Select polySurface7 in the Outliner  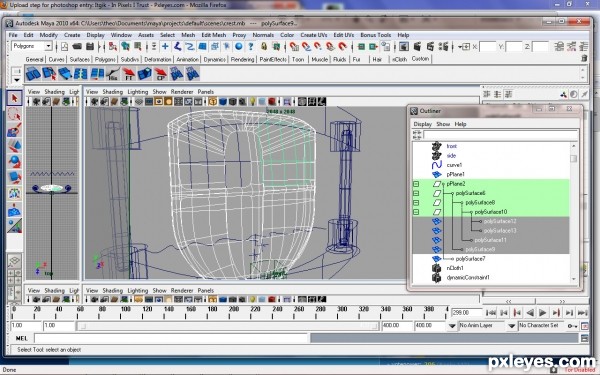point(470,259)
